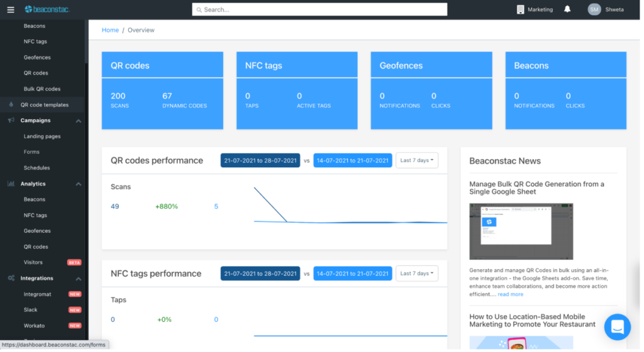Click the Beaconstac News heading
The image size is (644, 352).
[505, 162]
